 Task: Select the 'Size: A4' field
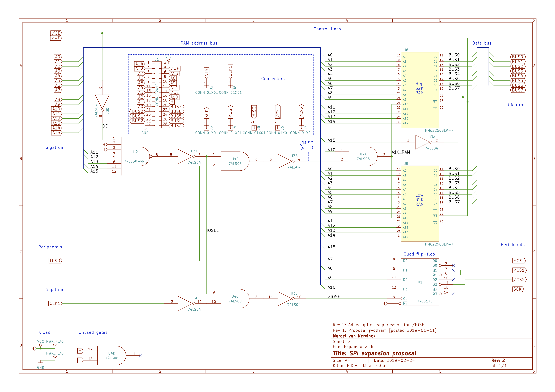[x=341, y=360]
